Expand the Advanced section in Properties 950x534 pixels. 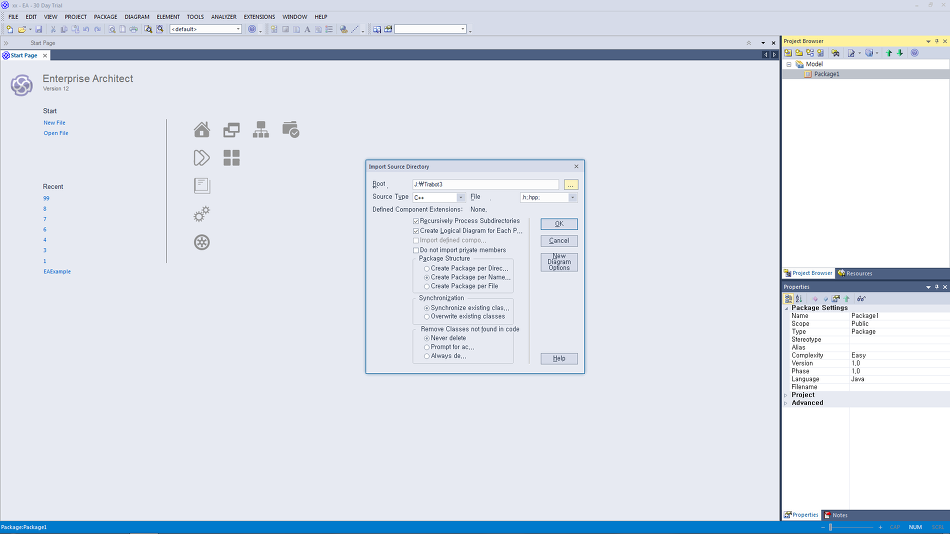click(786, 403)
